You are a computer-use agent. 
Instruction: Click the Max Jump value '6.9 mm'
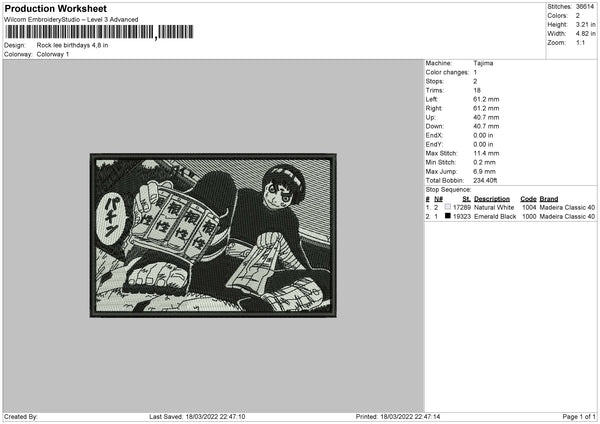pyautogui.click(x=484, y=171)
